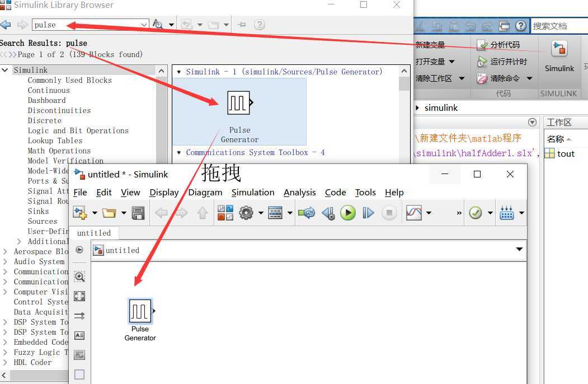Image resolution: width=588 pixels, height=384 pixels.
Task: Open the Edit menu in Simulink
Action: coord(104,193)
